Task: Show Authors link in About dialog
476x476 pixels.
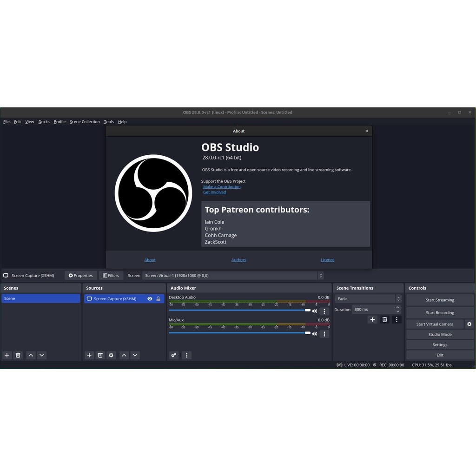Action: click(x=238, y=260)
